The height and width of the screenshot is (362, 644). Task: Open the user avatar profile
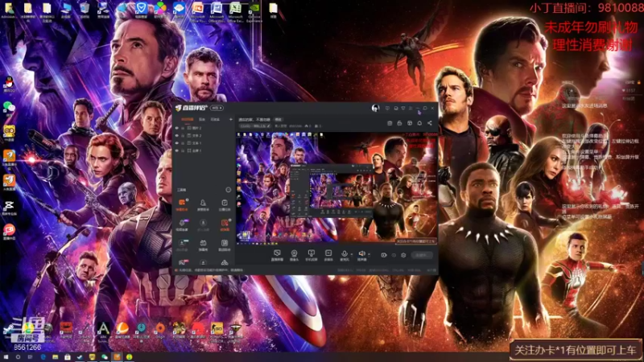click(x=375, y=108)
